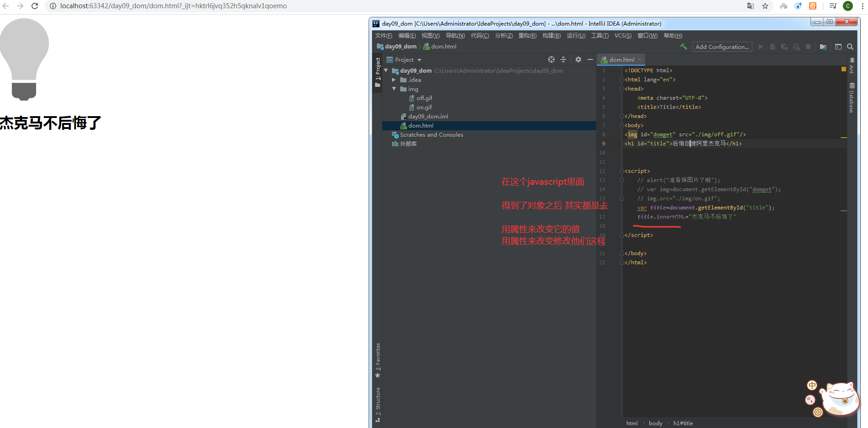Open the browser three-dot menu
The image size is (868, 428).
point(863,6)
